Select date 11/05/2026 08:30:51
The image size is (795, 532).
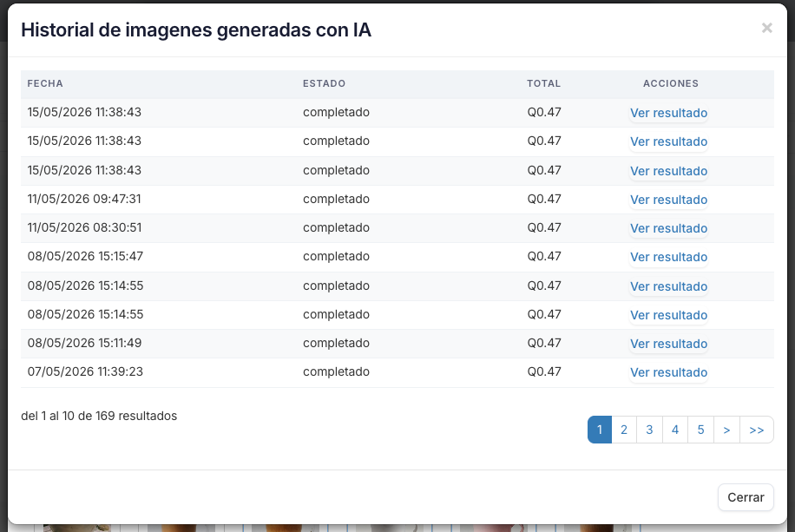84,227
